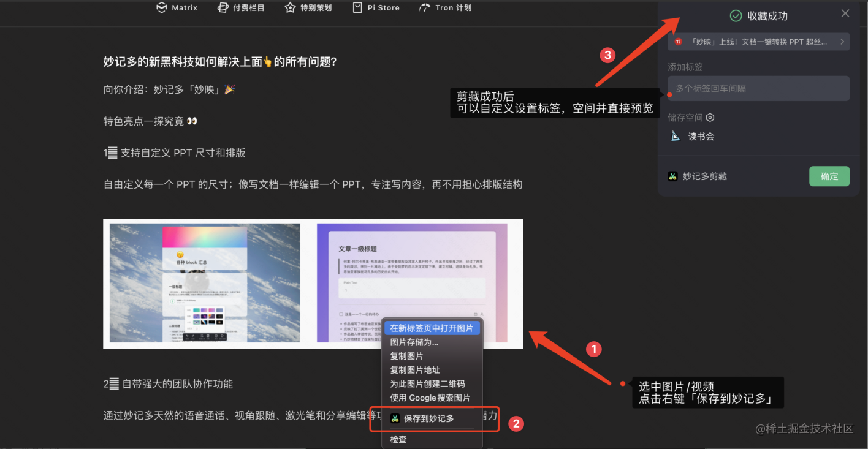The image size is (868, 449).
Task: Click the purple 文章一级标题 preview image
Action: 412,283
